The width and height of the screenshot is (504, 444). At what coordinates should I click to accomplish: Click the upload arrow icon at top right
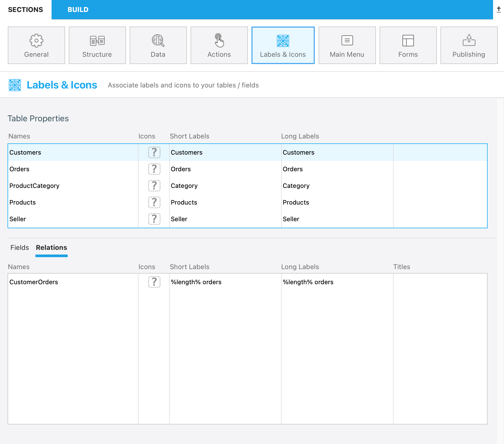point(499,10)
